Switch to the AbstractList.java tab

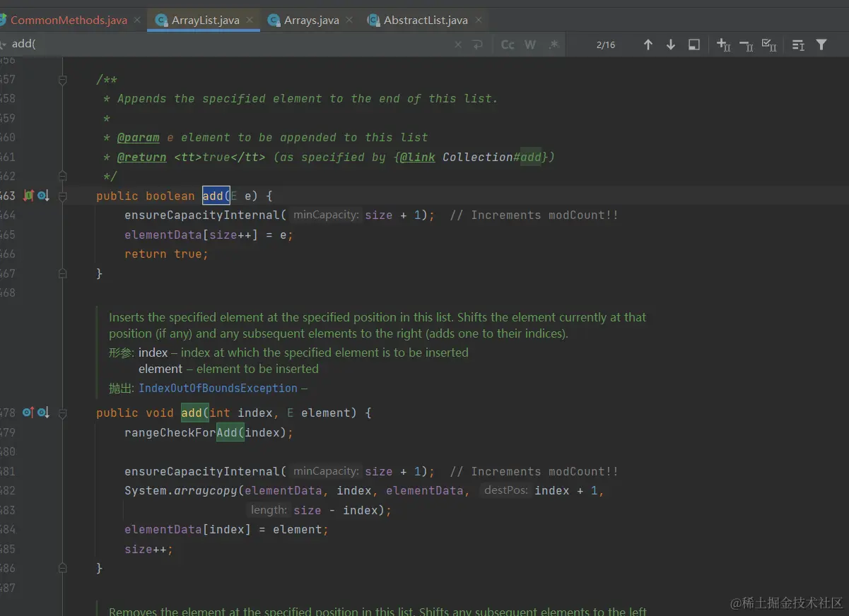pos(425,20)
